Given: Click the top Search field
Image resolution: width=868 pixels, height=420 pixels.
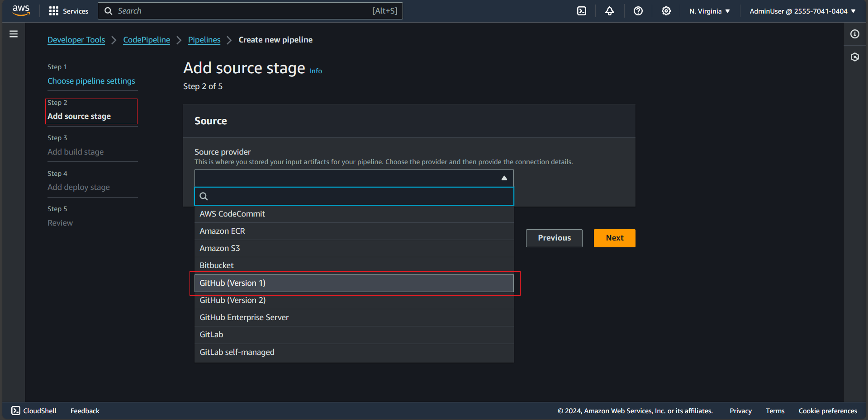Looking at the screenshot, I should [x=250, y=11].
